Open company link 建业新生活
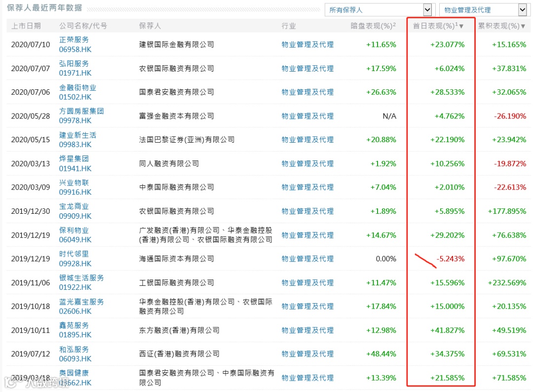533x392 pixels. pos(77,135)
